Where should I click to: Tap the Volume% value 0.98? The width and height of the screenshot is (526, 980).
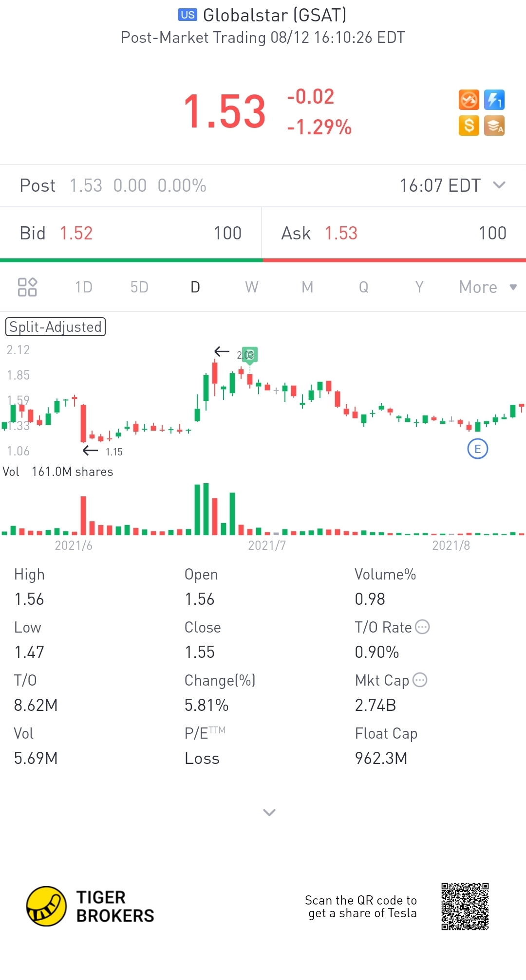[x=370, y=599]
